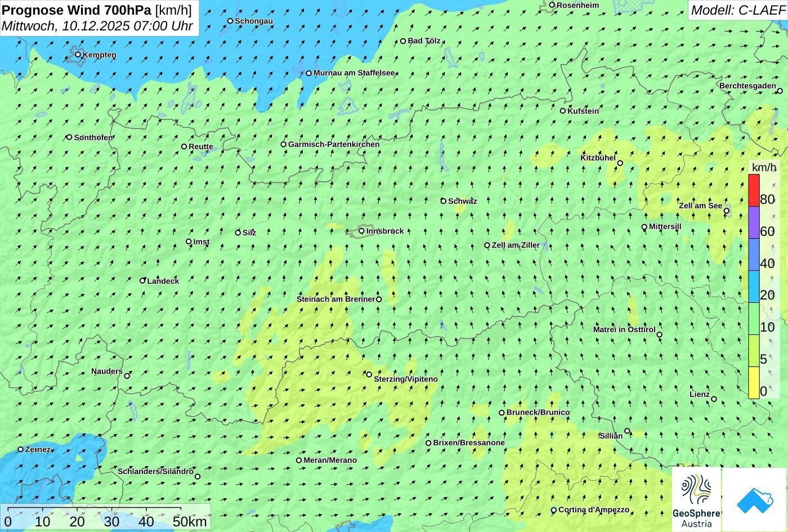Select the date 'Mittwoch, 10.12.2025 07:00 Uhr'
Viewport: 788px width, 532px height.
coord(97,26)
